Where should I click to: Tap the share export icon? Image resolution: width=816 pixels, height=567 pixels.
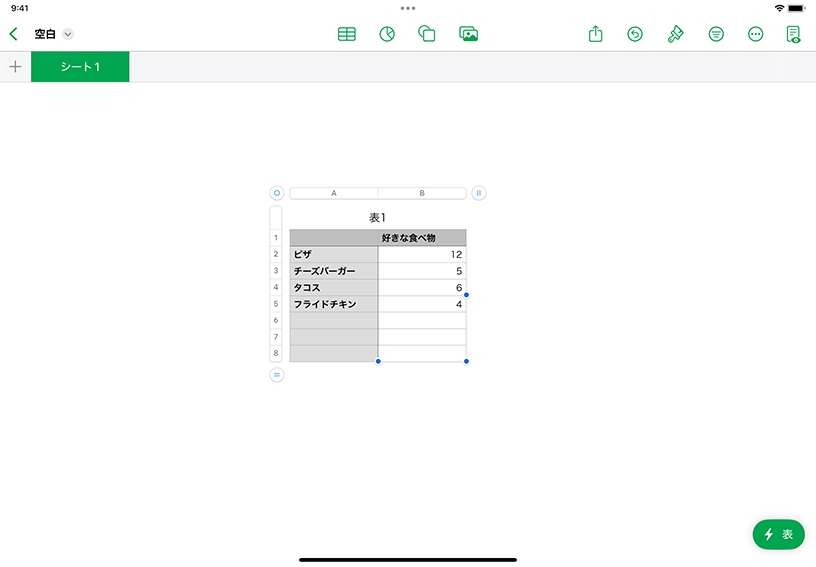[x=595, y=34]
